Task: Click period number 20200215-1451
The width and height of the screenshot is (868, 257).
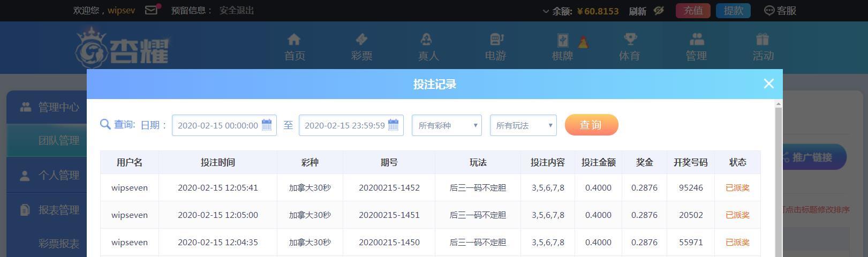Action: (389, 215)
